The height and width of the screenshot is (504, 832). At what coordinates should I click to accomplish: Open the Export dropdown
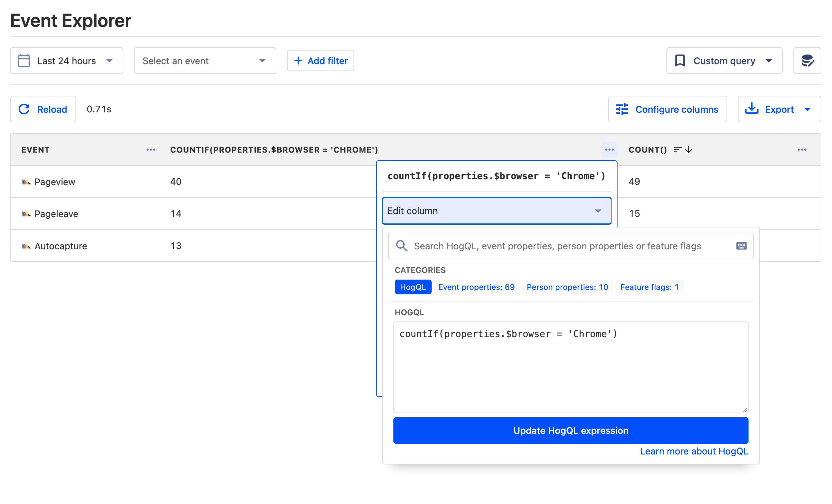pyautogui.click(x=779, y=109)
